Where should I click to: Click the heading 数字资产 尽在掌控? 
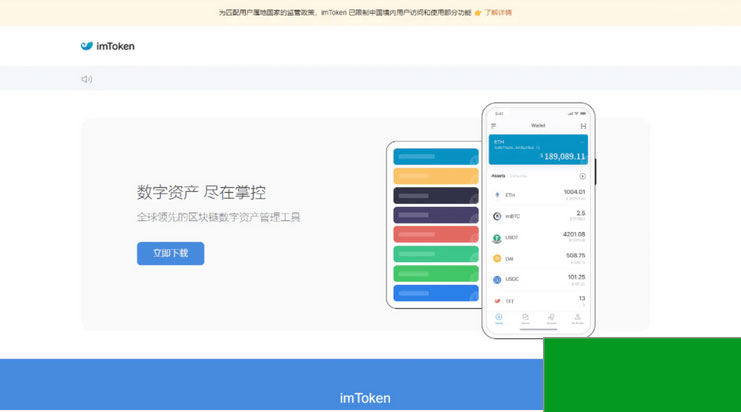point(201,192)
